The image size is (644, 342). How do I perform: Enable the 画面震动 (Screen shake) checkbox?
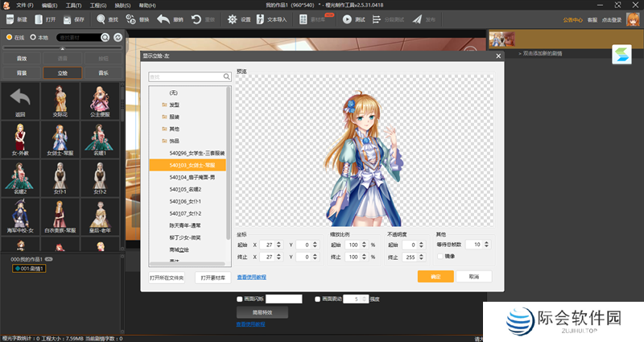pos(317,299)
